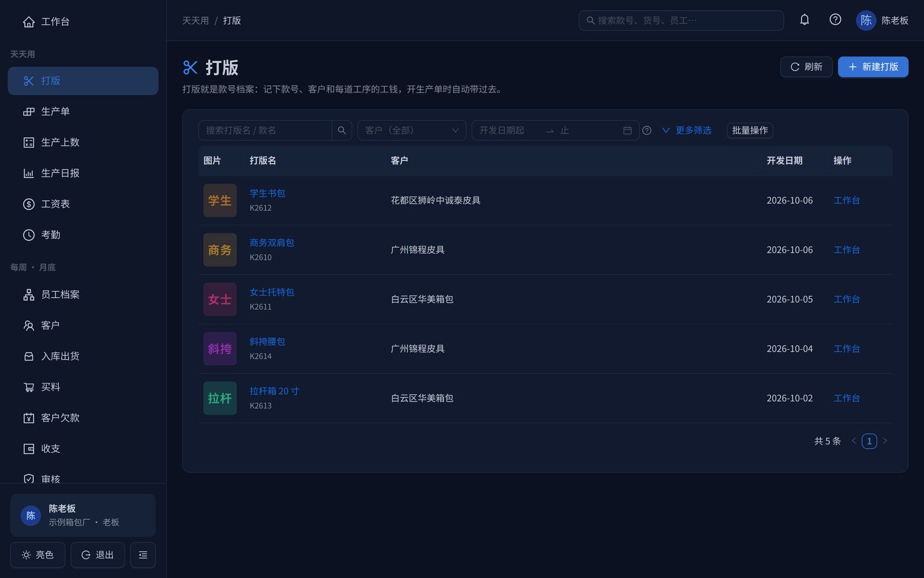Click the 生产日报 chart icon
This screenshot has height=578, width=924.
pyautogui.click(x=28, y=173)
